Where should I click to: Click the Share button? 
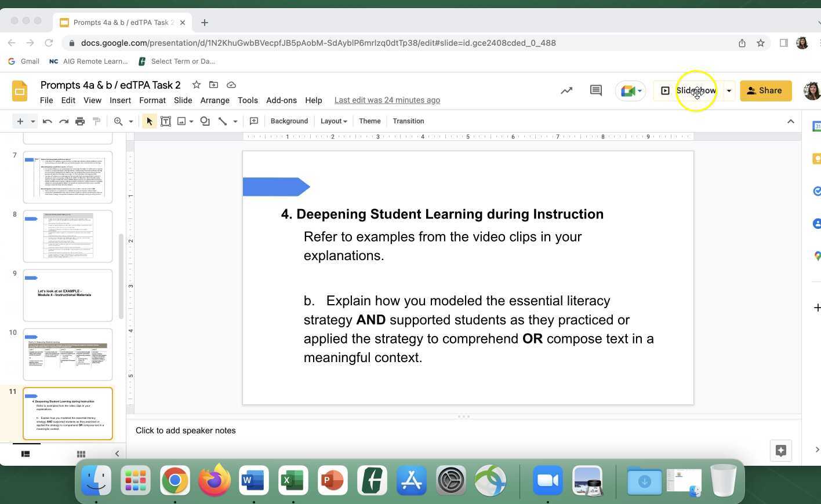[x=765, y=90]
